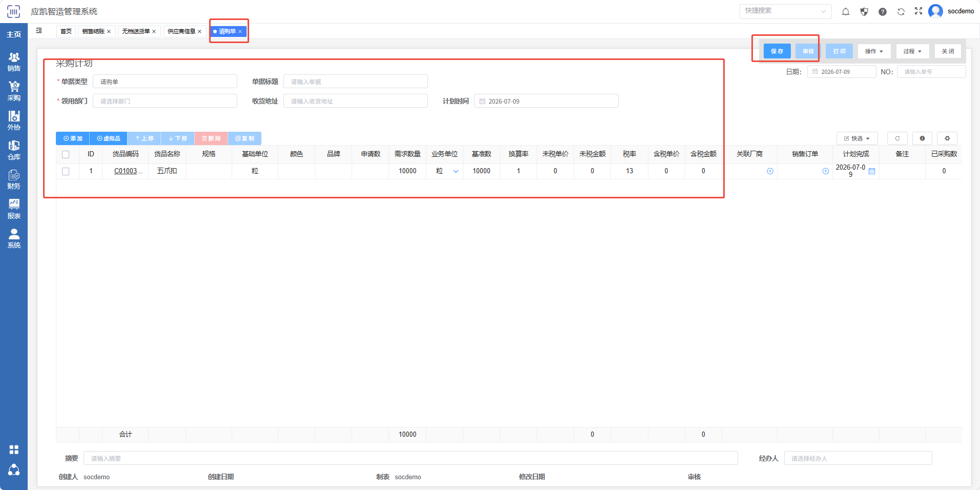
Task: Tick the select-all checkbox in table header
Action: click(x=66, y=154)
